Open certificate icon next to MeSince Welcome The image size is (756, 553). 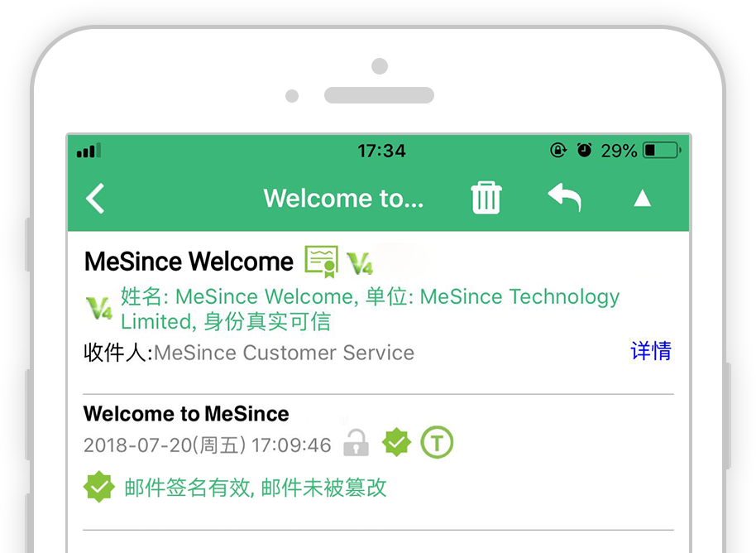click(321, 262)
